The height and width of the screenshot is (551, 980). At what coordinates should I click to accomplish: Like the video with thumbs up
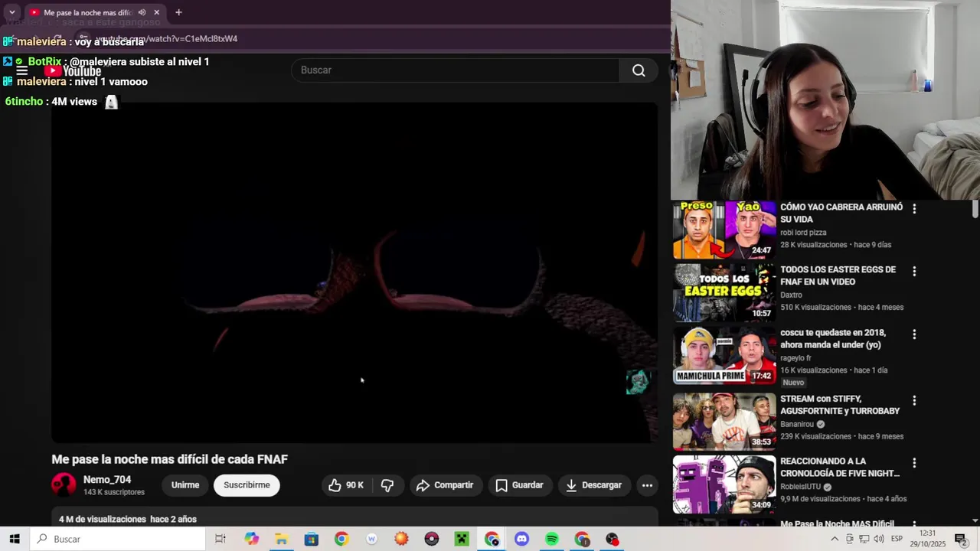345,485
